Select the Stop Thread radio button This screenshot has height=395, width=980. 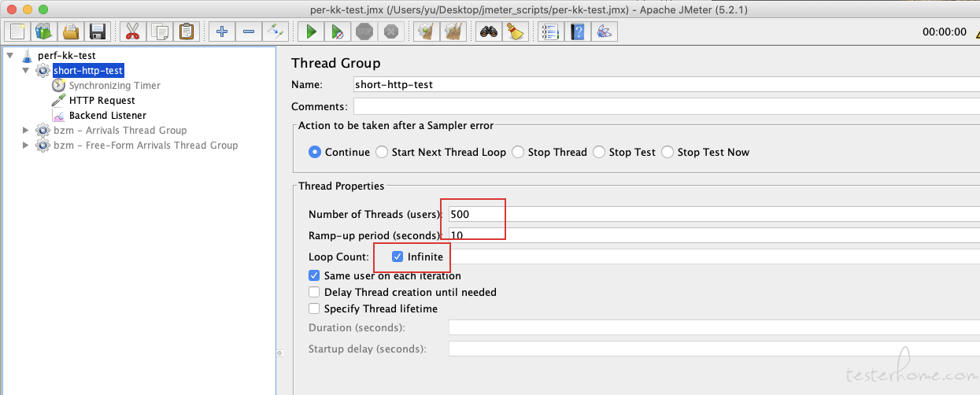click(x=518, y=152)
